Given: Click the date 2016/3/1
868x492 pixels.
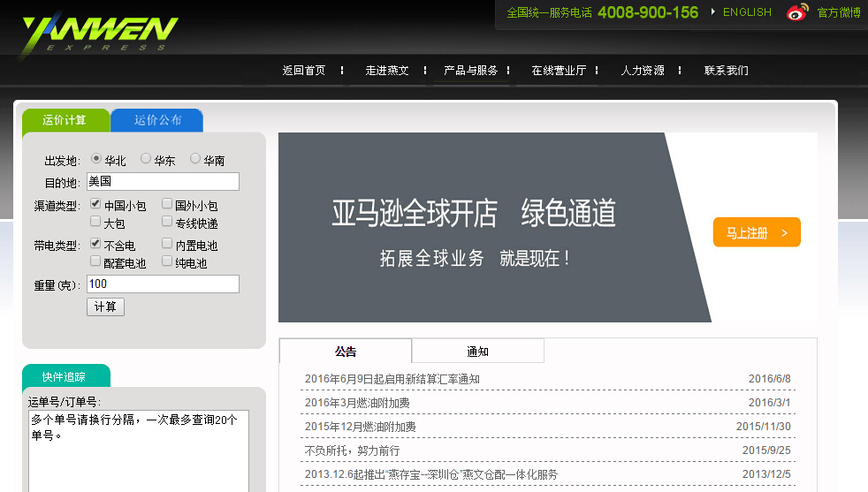Looking at the screenshot, I should tap(770, 403).
